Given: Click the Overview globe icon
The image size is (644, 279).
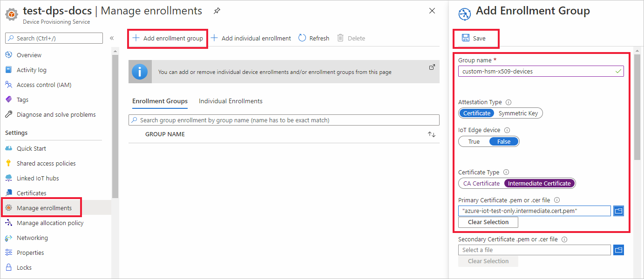Looking at the screenshot, I should pyautogui.click(x=8, y=55).
